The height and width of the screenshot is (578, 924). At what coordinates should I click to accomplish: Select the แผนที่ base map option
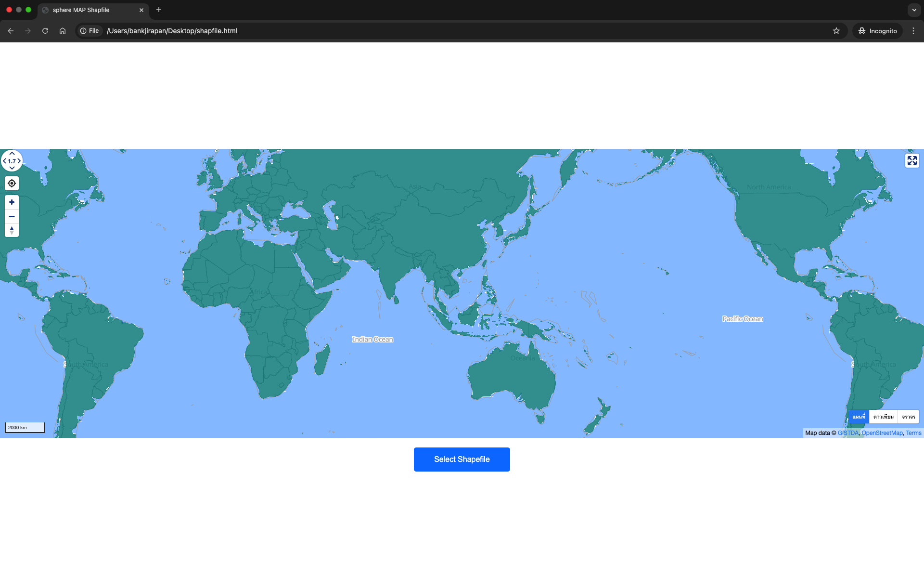(859, 416)
